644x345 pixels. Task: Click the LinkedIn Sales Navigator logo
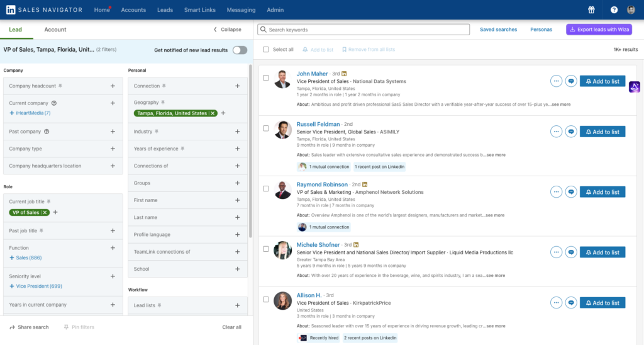point(45,10)
